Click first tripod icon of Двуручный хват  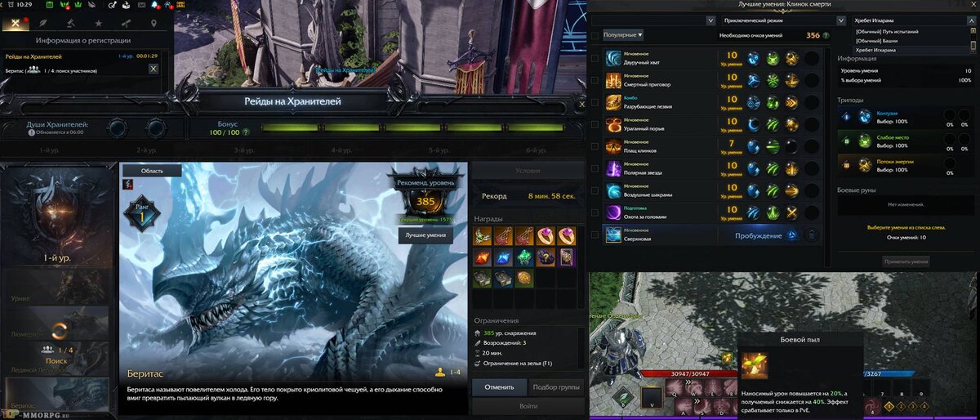[x=754, y=58]
